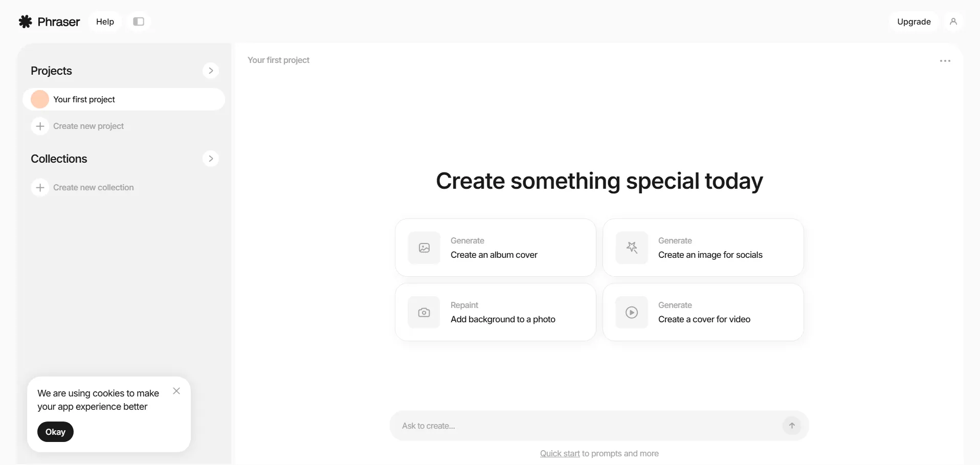Open the Help menu
980x465 pixels.
point(105,21)
